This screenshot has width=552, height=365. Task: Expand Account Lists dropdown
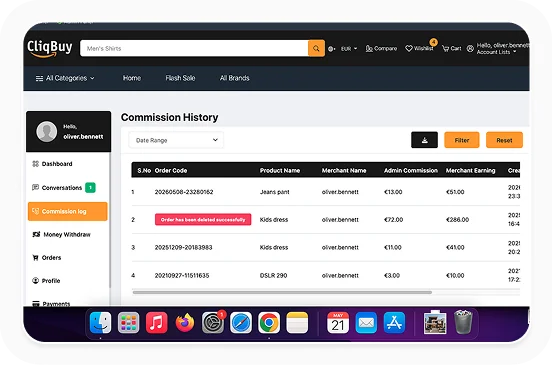click(x=497, y=52)
